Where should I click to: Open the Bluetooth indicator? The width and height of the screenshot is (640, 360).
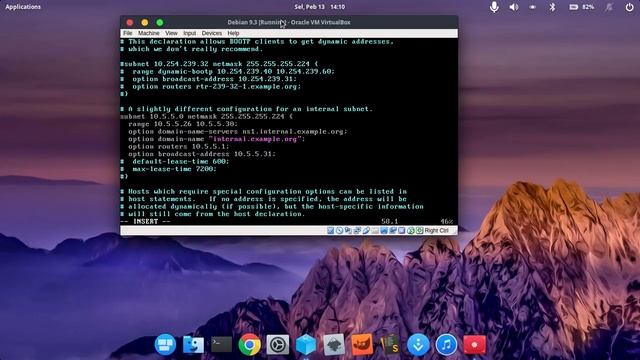coord(552,7)
